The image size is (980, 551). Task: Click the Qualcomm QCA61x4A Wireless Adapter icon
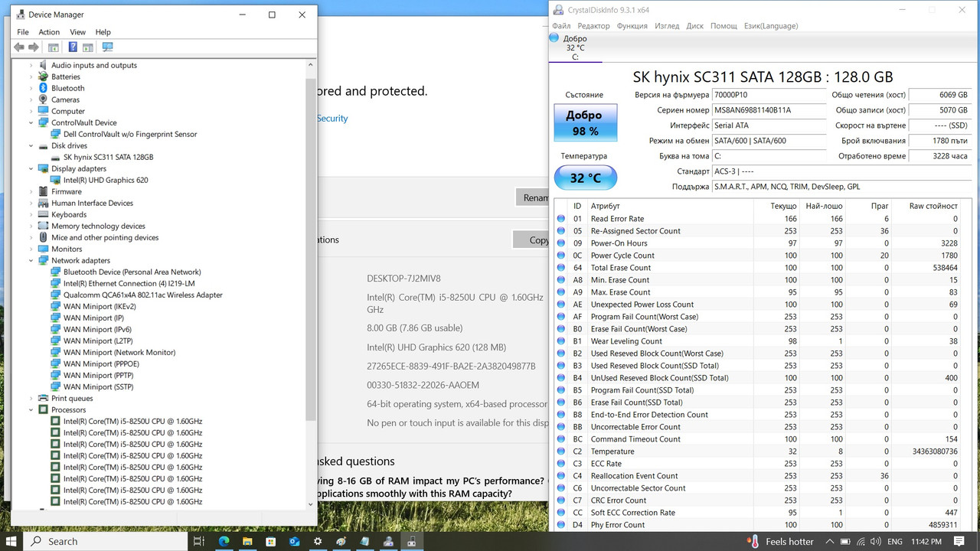coord(56,295)
